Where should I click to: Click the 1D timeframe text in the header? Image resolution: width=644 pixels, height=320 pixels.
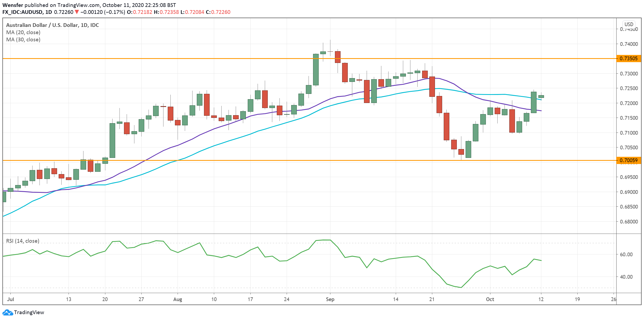click(x=49, y=12)
